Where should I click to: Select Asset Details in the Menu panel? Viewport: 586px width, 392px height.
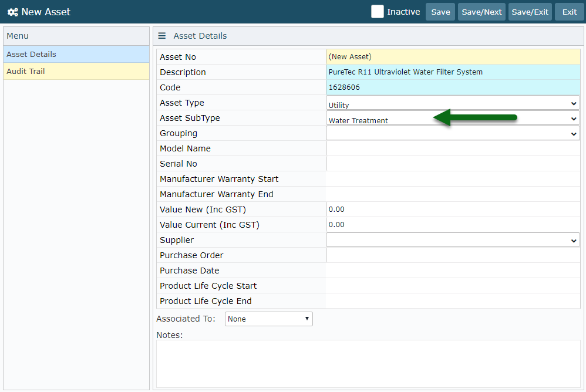(x=76, y=54)
